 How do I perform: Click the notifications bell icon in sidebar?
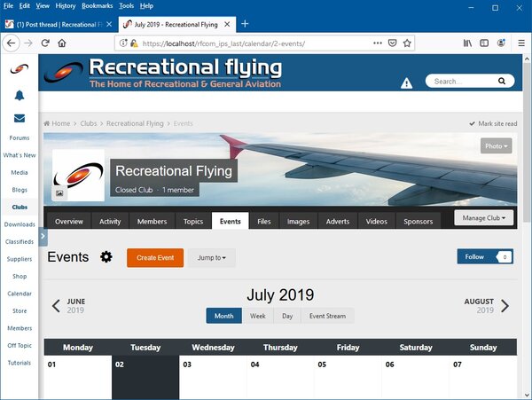[x=19, y=95]
